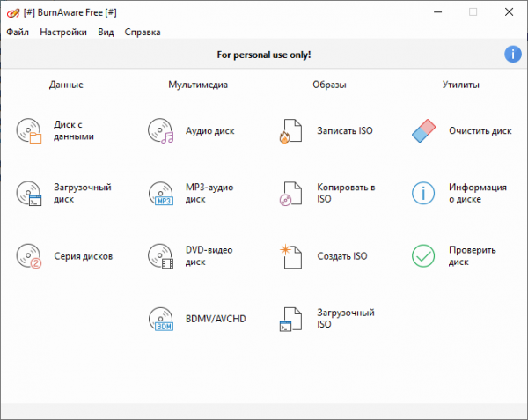Screen dimensions: 528x420
Task: Start 'Записать ISO' via its label
Action: pyautogui.click(x=345, y=130)
